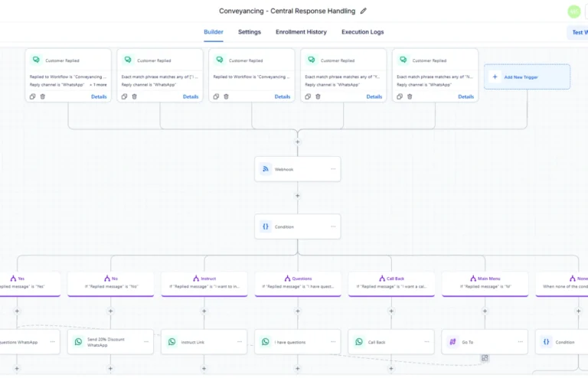Click the Add New Trigger button
The width and height of the screenshot is (588, 378).
(x=527, y=77)
